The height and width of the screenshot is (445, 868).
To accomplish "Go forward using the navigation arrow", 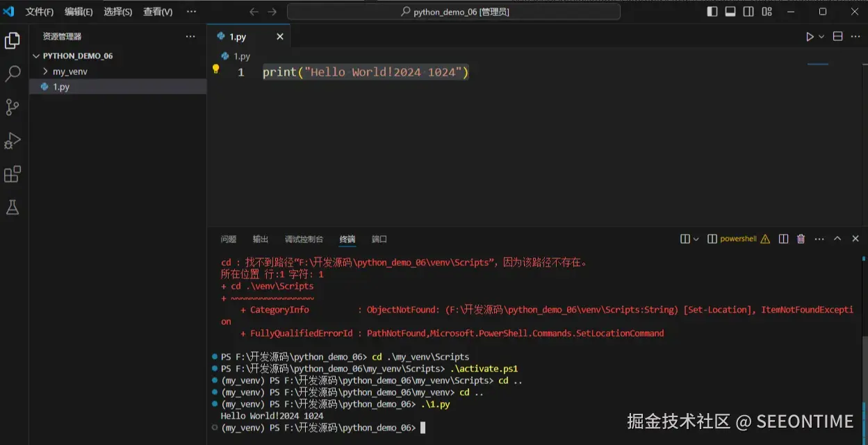I will click(x=272, y=12).
